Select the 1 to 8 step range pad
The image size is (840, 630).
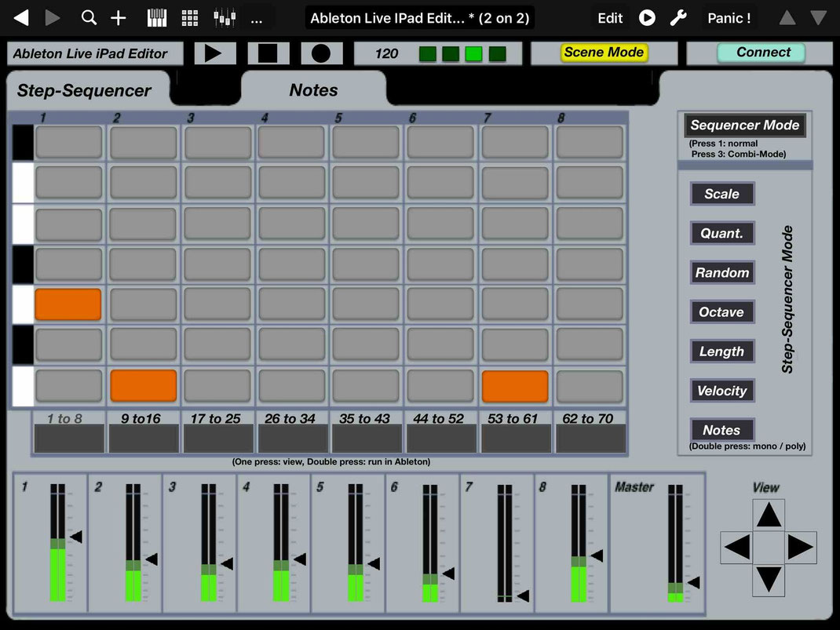69,439
